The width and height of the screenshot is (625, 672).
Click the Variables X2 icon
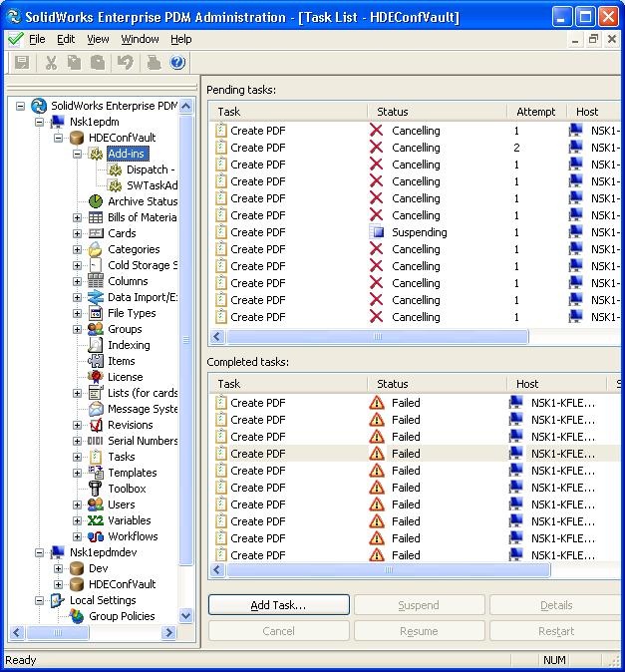[95, 520]
